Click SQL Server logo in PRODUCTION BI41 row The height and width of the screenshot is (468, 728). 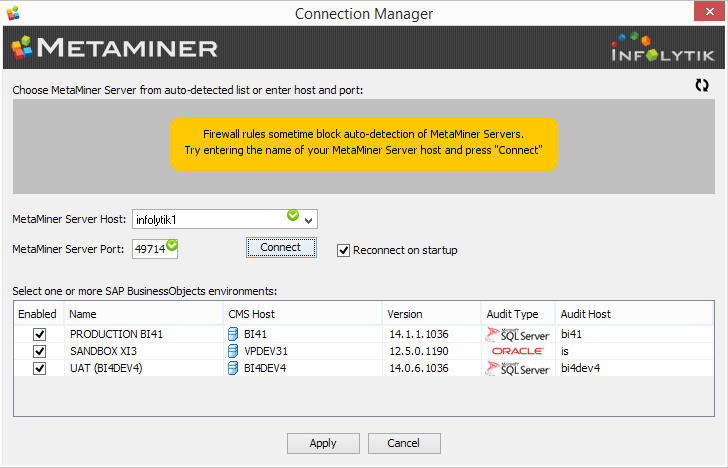coord(518,334)
